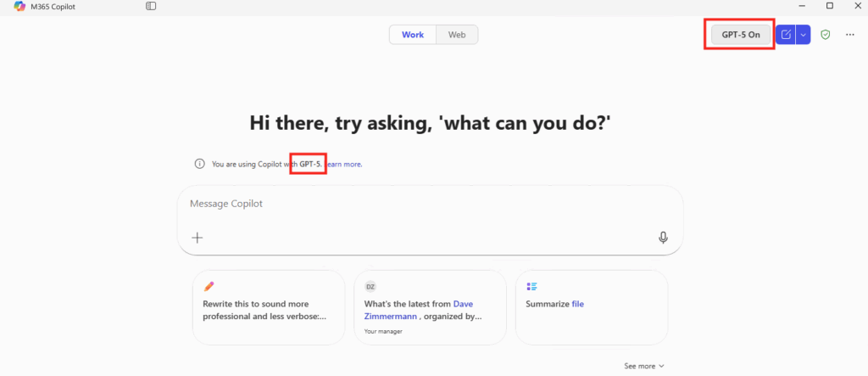The image size is (868, 376).
Task: Switch to the Work tab
Action: point(413,35)
